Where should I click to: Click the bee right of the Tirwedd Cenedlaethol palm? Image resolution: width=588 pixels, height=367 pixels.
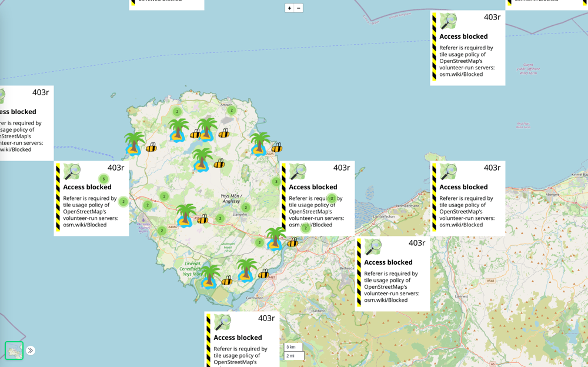click(x=226, y=281)
